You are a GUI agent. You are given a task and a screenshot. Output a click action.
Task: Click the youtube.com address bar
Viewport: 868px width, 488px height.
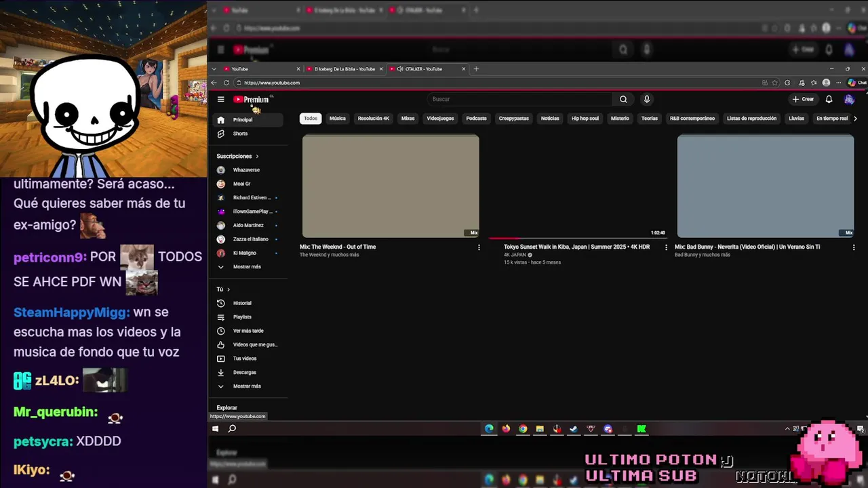click(x=495, y=83)
